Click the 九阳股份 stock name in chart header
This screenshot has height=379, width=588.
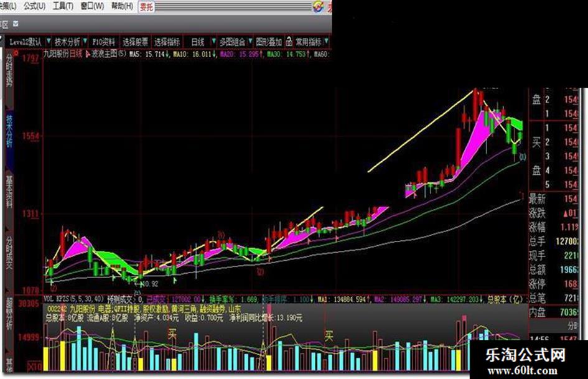pyautogui.click(x=56, y=54)
